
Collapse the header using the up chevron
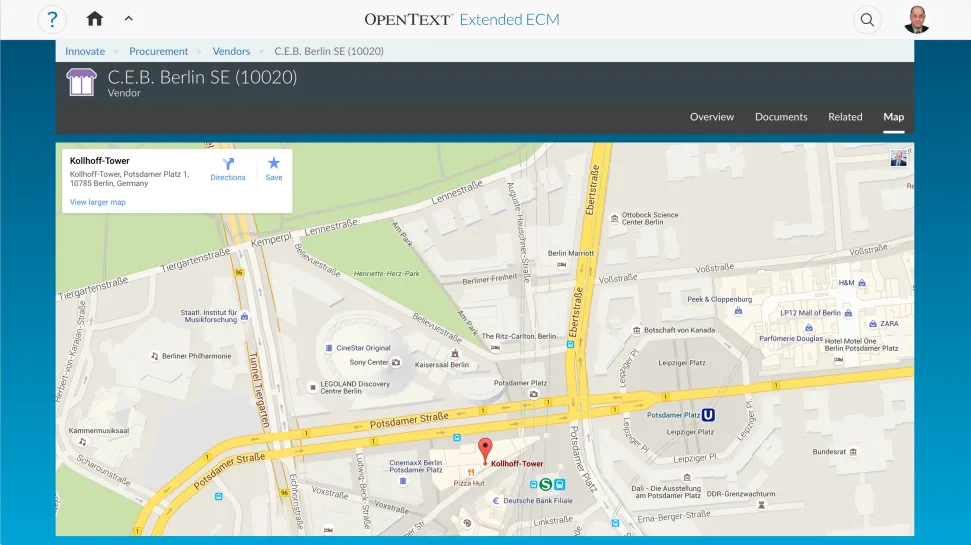click(128, 19)
